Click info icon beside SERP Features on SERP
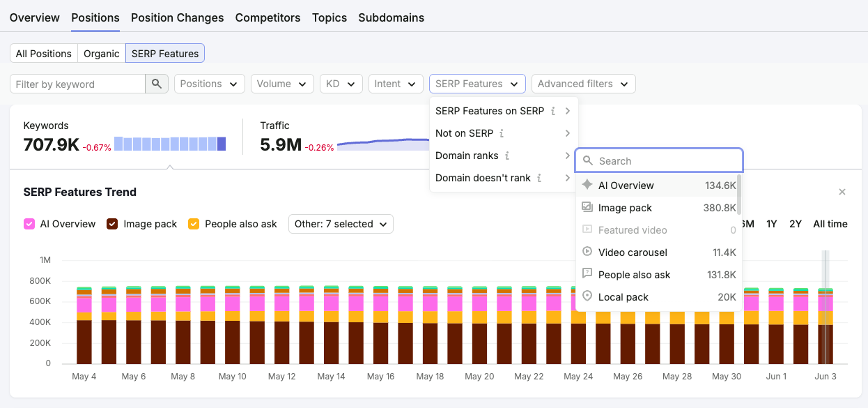Screen dimensions: 868x408 [553, 111]
